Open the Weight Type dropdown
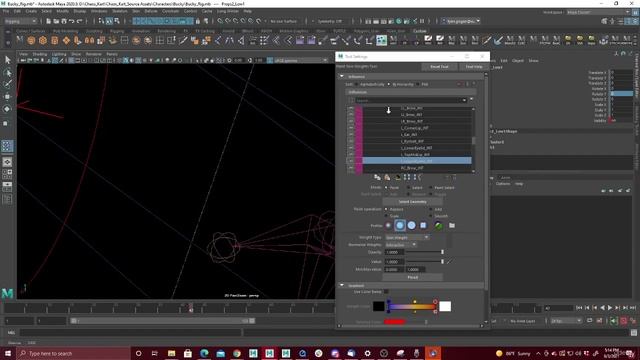Screen dimensions: 640x360 tap(407, 237)
